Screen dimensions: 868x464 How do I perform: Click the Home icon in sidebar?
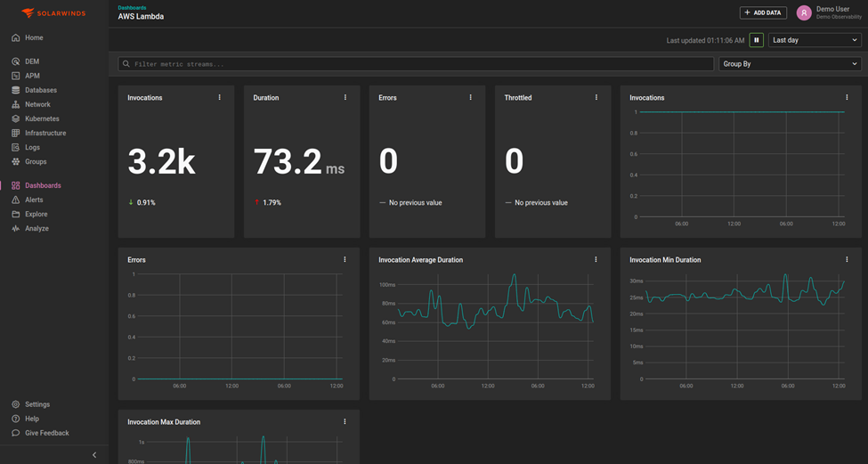[x=15, y=37]
